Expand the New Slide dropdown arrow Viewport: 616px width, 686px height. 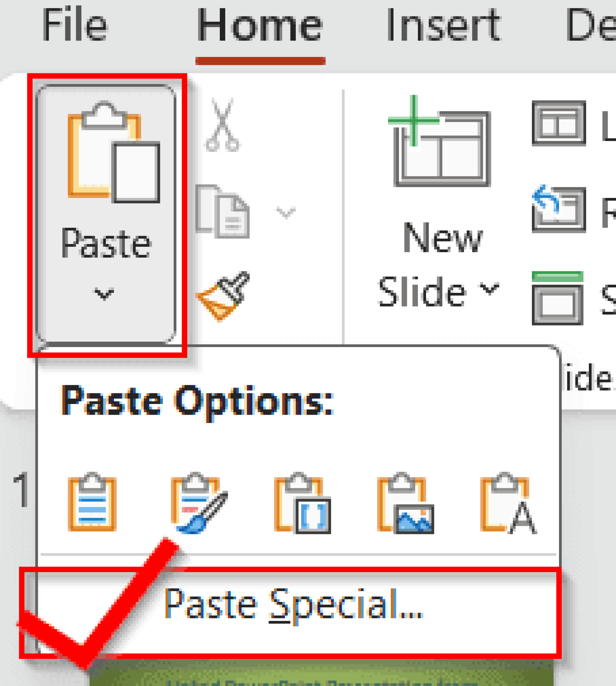pos(489,289)
